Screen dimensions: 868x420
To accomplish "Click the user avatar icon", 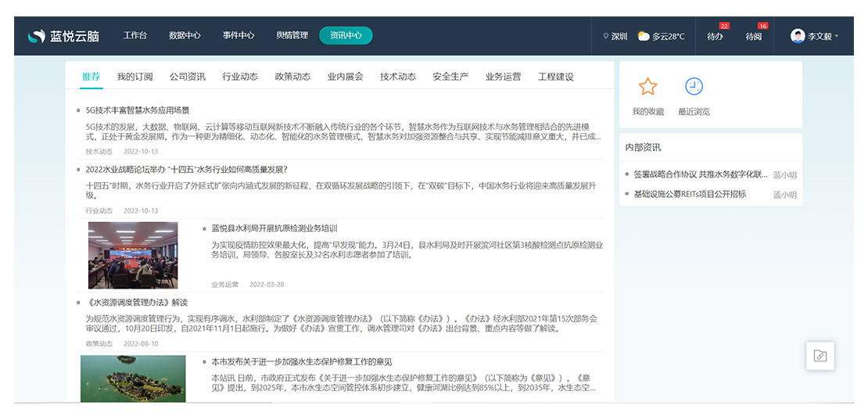I will pyautogui.click(x=797, y=36).
